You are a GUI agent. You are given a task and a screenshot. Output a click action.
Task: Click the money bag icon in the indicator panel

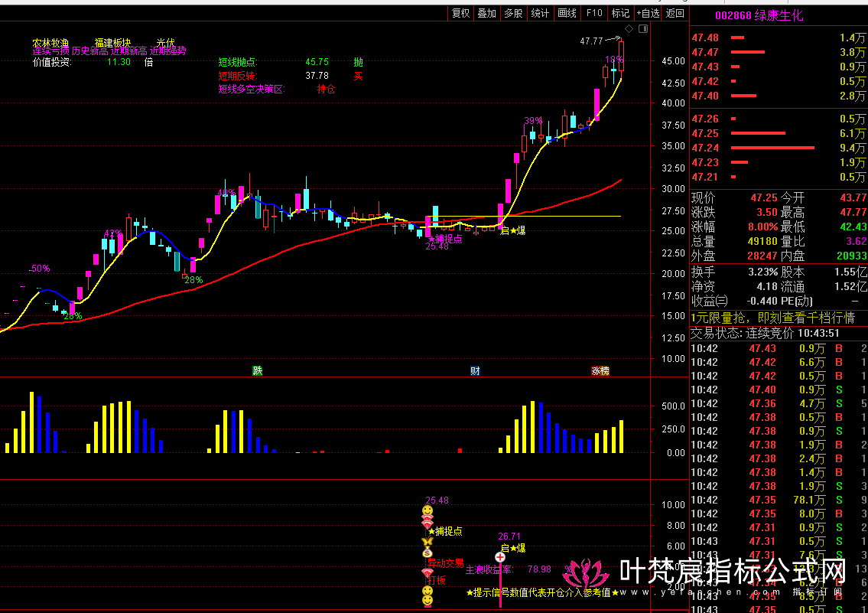pos(427,553)
